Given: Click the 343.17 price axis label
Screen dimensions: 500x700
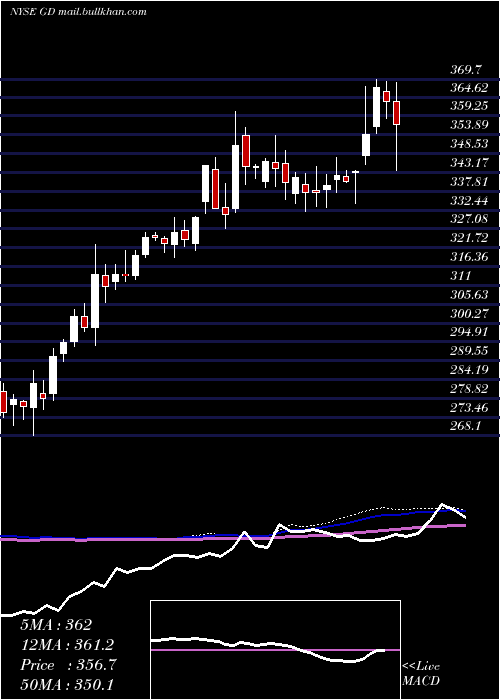Looking at the screenshot, I should point(469,162).
